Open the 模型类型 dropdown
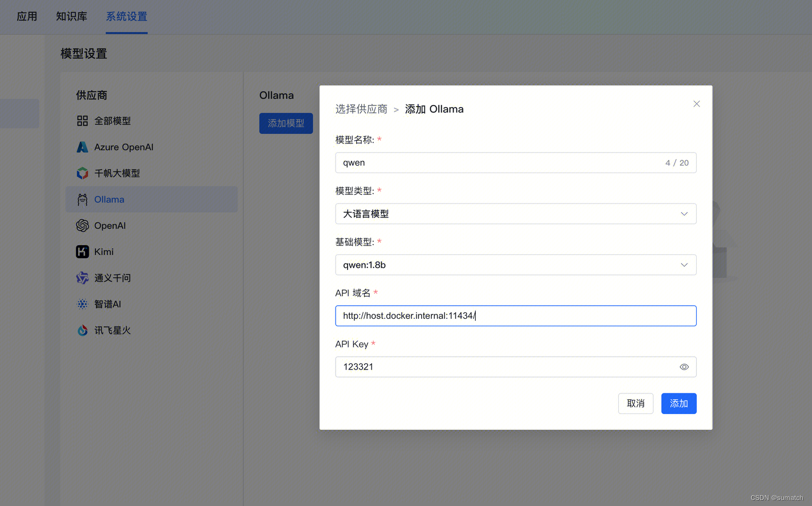This screenshot has width=812, height=506. [x=516, y=214]
